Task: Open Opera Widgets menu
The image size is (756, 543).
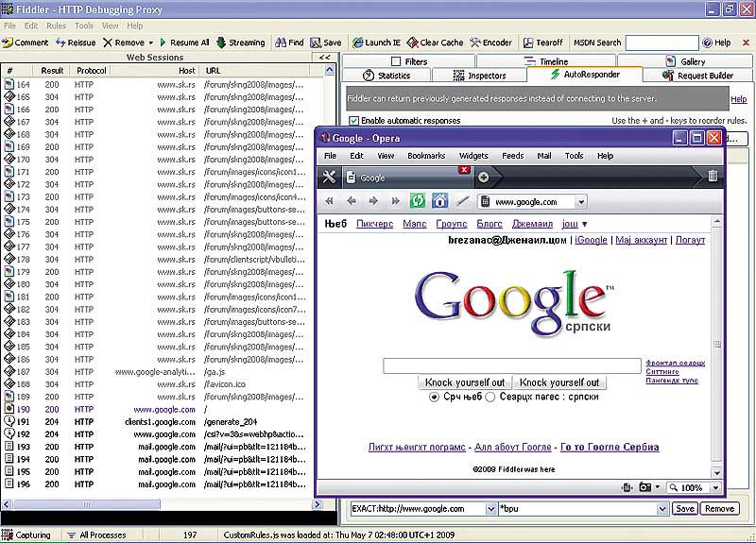Action: [x=473, y=156]
